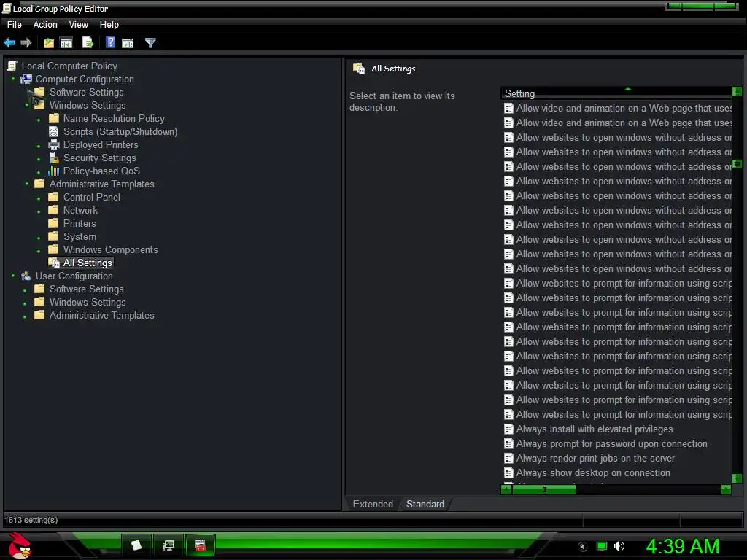Click the vertical scrollbar down arrow
Image resolution: width=747 pixels, height=560 pixels.
737,478
